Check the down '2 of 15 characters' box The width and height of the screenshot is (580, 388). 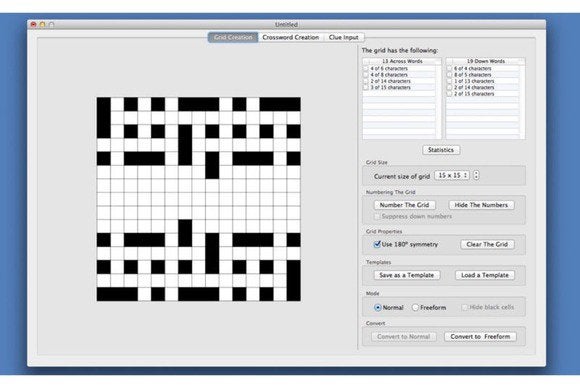click(x=449, y=94)
